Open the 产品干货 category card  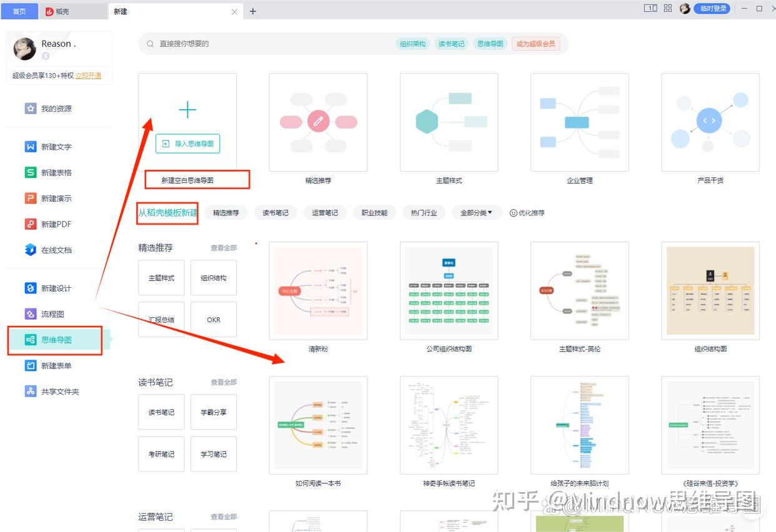pos(710,122)
